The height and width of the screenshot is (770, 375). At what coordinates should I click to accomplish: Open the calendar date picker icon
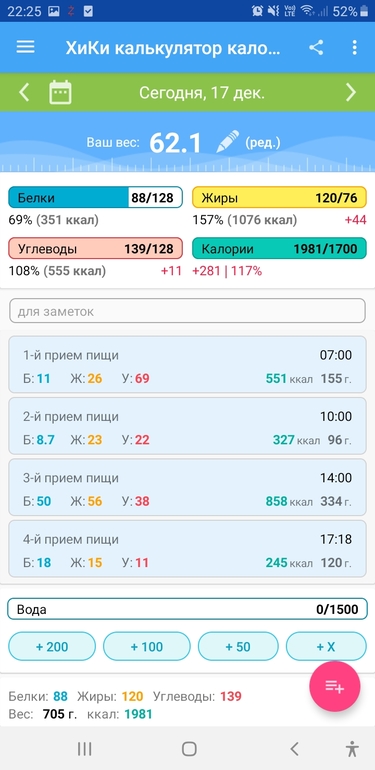60,92
